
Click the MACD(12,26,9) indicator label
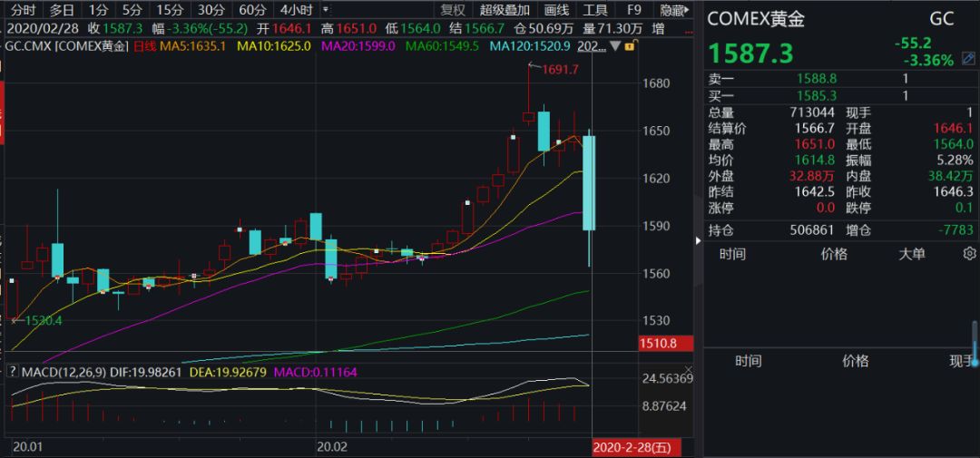(x=63, y=372)
